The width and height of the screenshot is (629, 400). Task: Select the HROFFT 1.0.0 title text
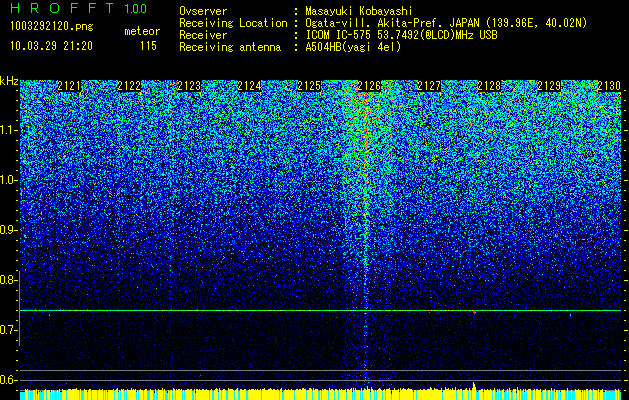pyautogui.click(x=79, y=8)
